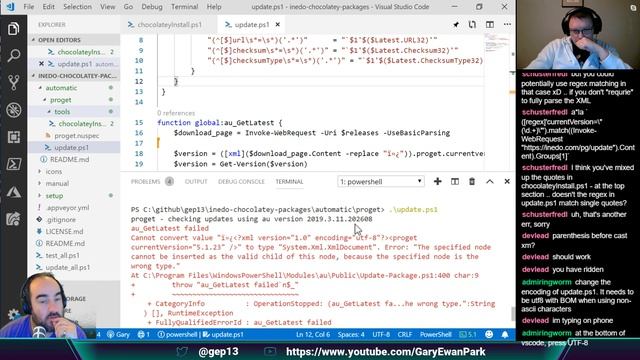Select the terminal dropdown '1: powershell'

coord(380,182)
